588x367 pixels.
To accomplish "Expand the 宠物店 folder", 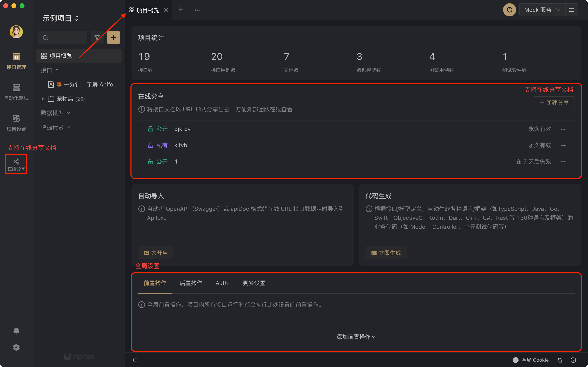I will pyautogui.click(x=43, y=99).
